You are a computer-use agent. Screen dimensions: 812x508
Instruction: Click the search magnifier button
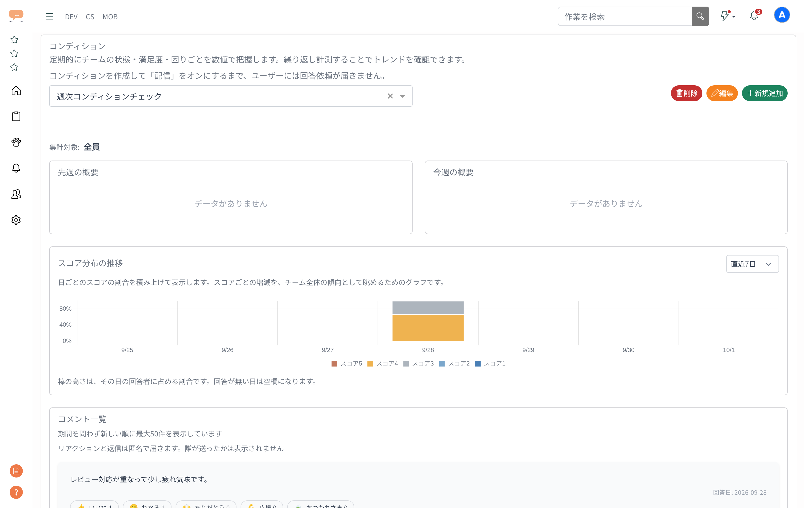pos(700,17)
